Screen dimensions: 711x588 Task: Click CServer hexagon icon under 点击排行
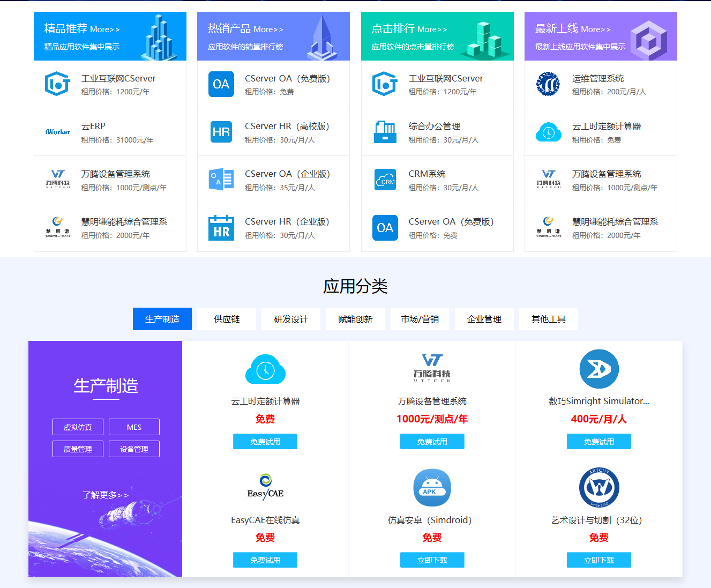pyautogui.click(x=385, y=84)
